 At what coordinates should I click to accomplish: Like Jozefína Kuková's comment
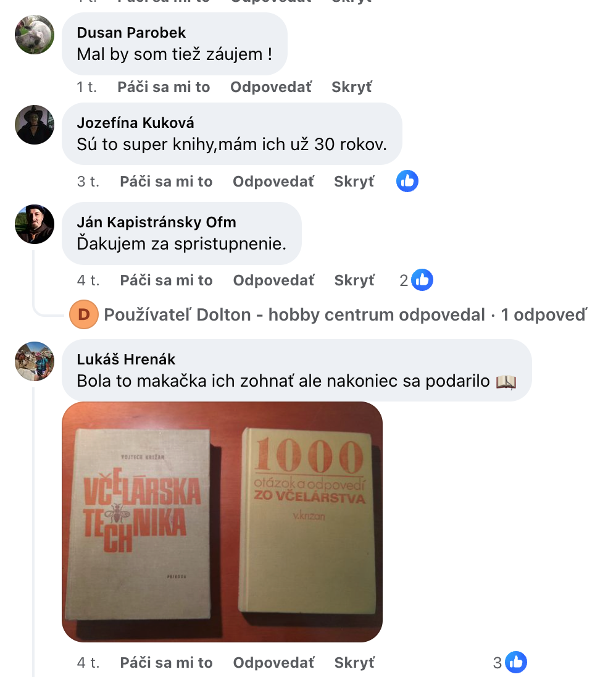tap(166, 182)
